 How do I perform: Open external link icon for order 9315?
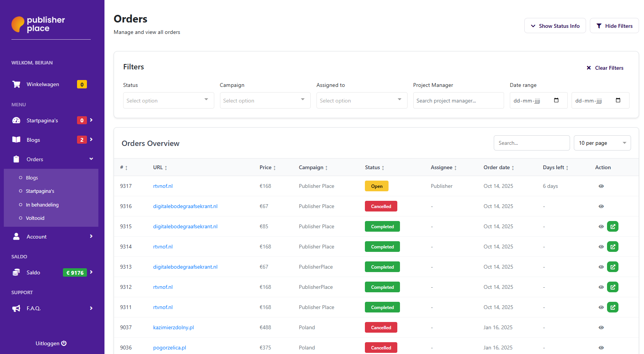(612, 227)
